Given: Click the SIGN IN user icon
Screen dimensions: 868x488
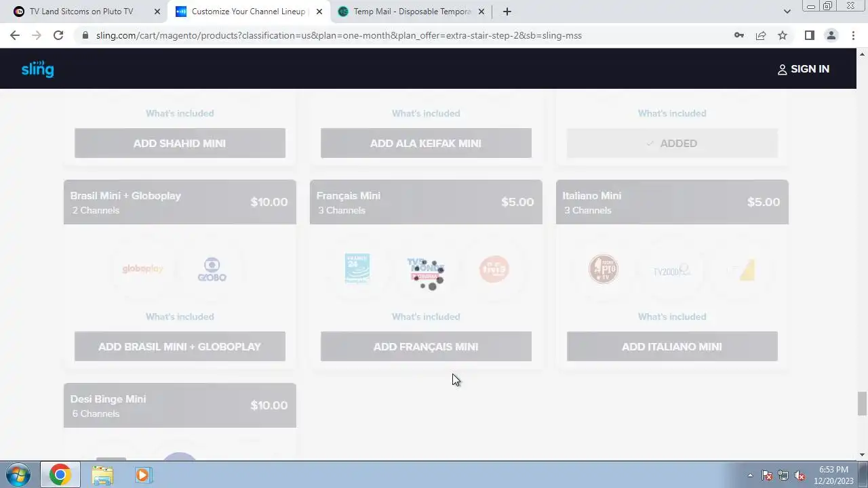Looking at the screenshot, I should 782,69.
